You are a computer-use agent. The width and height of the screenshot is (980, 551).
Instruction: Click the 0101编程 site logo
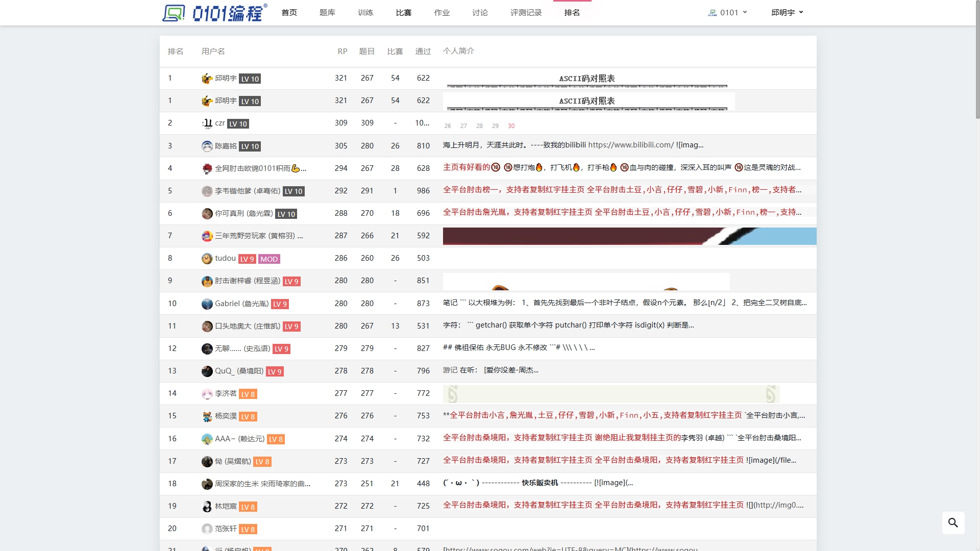coord(214,13)
